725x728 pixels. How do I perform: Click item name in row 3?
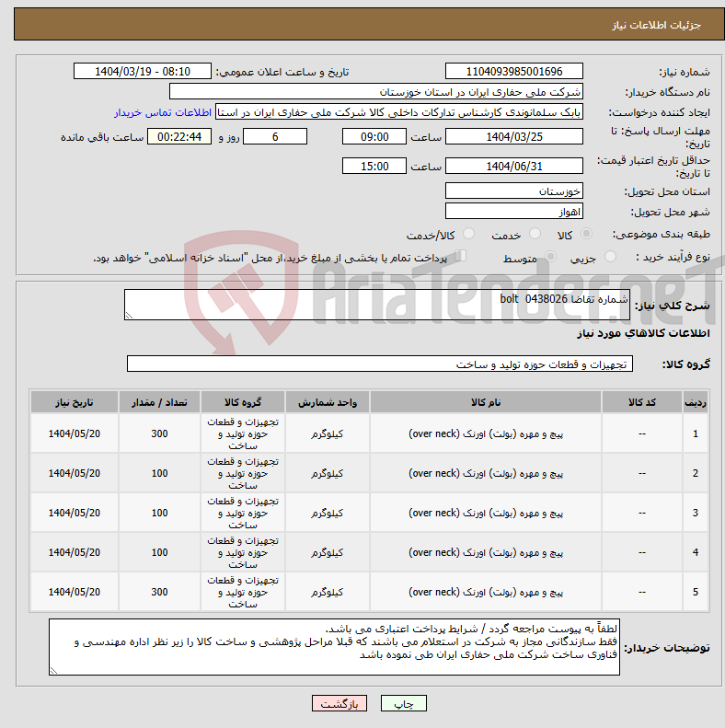pos(486,513)
